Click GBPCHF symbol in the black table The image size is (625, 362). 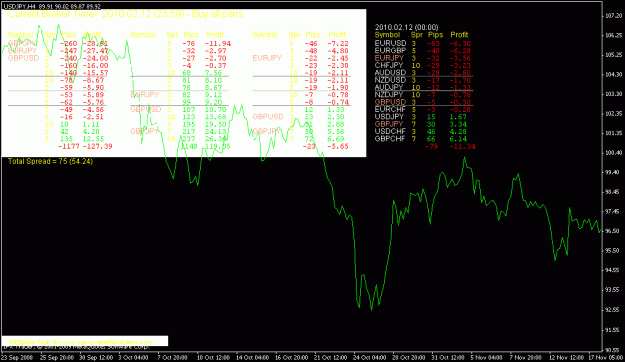click(390, 139)
